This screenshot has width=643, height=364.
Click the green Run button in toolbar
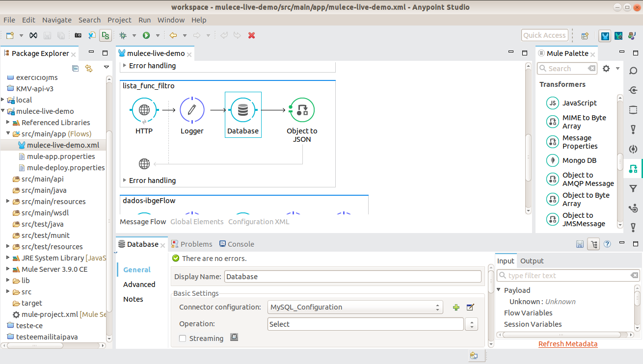(x=146, y=35)
